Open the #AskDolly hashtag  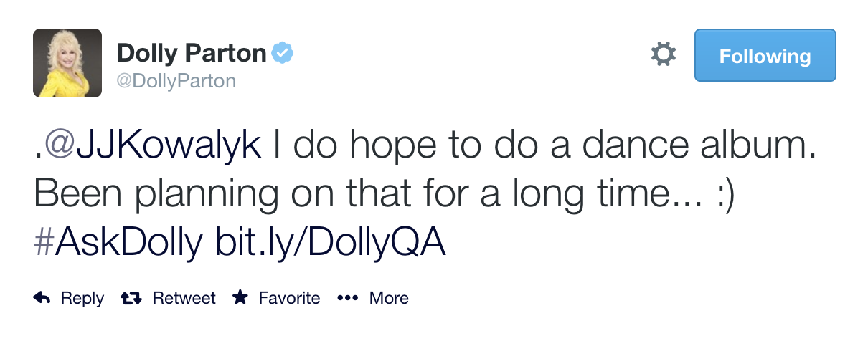tap(118, 243)
